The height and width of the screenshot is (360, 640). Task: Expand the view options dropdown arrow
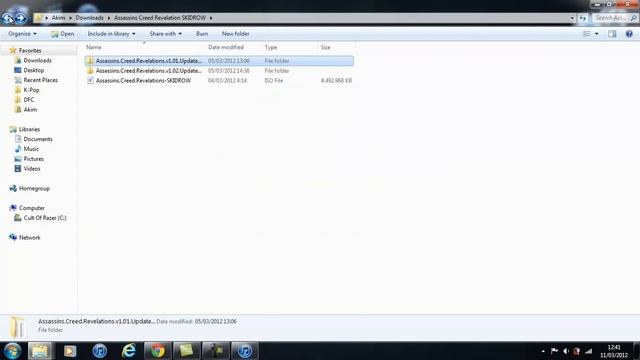point(597,34)
